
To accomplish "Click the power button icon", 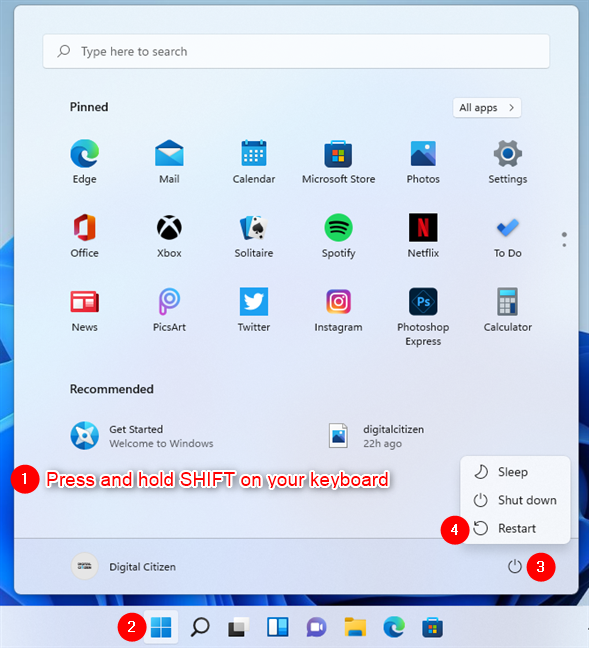I will 515,566.
